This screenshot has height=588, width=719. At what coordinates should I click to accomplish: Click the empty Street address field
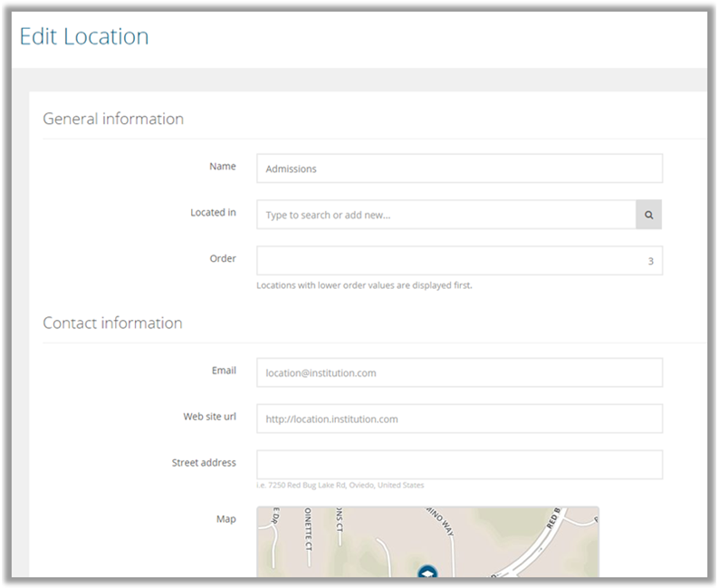(459, 465)
